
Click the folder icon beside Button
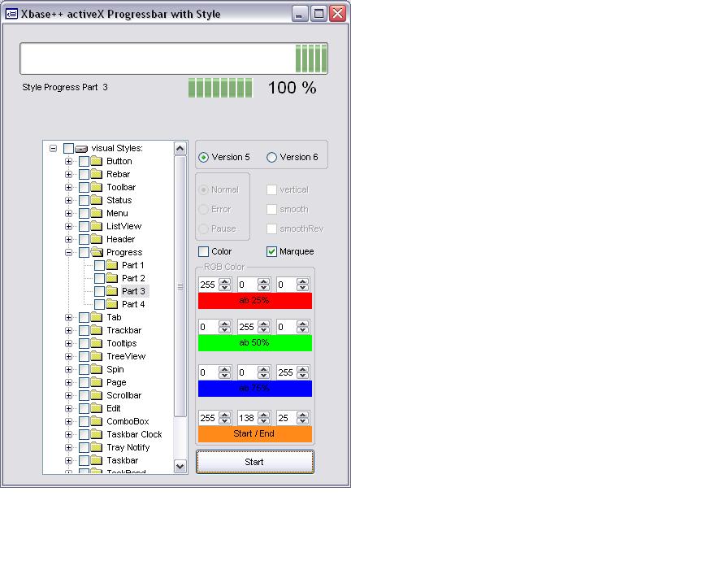[x=97, y=161]
